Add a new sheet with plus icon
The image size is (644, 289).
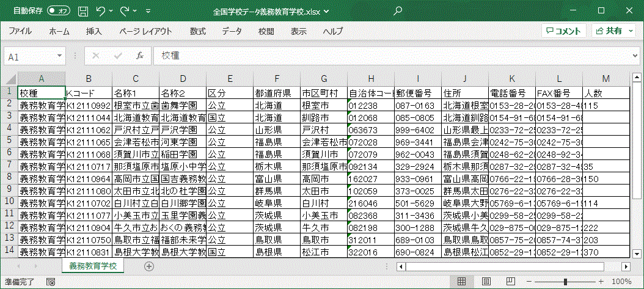(149, 266)
